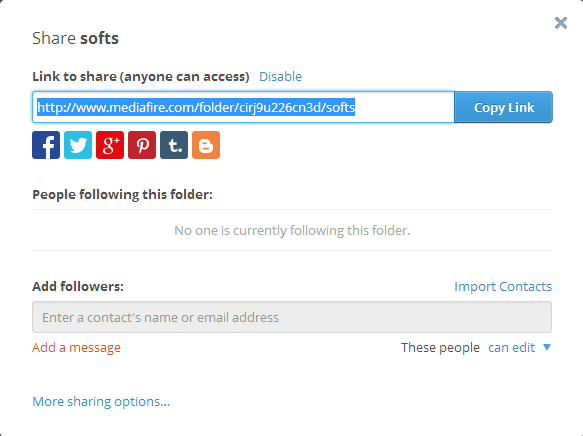Viewport: 583px width, 436px height.
Task: Expand the 'can edit' permission selector
Action: 511,348
